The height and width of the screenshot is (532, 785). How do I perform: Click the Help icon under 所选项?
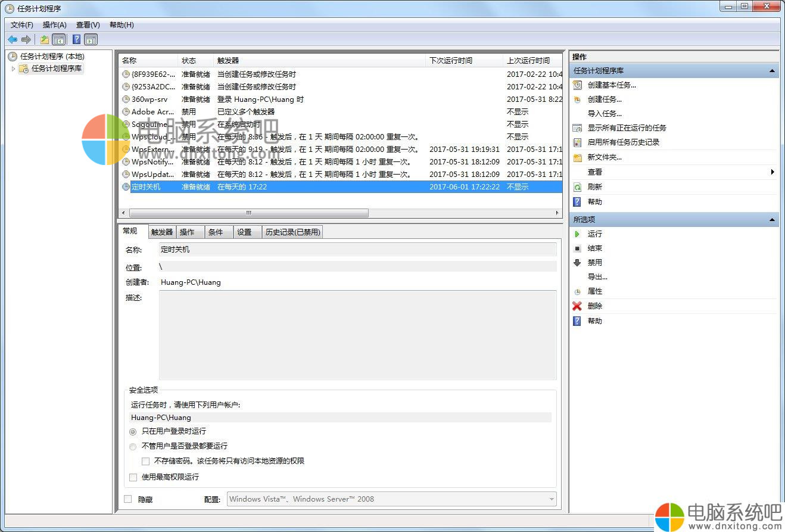coord(577,321)
